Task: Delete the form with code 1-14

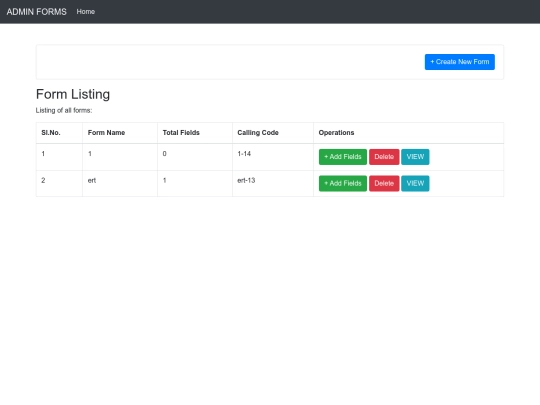Action: click(384, 157)
